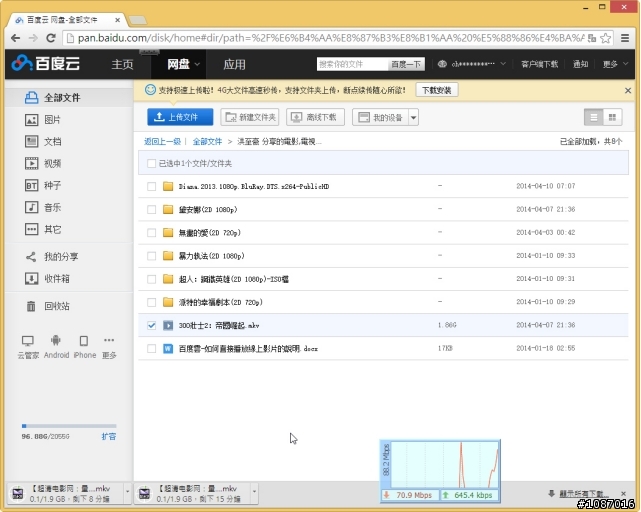641x512 pixels.
Task: Check the 派特的幸福劇本 folder checkbox
Action: pyautogui.click(x=151, y=302)
